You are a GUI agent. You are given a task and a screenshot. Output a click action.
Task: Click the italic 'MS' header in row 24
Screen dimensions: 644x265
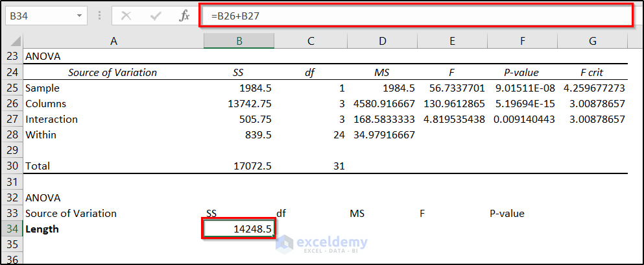381,73
